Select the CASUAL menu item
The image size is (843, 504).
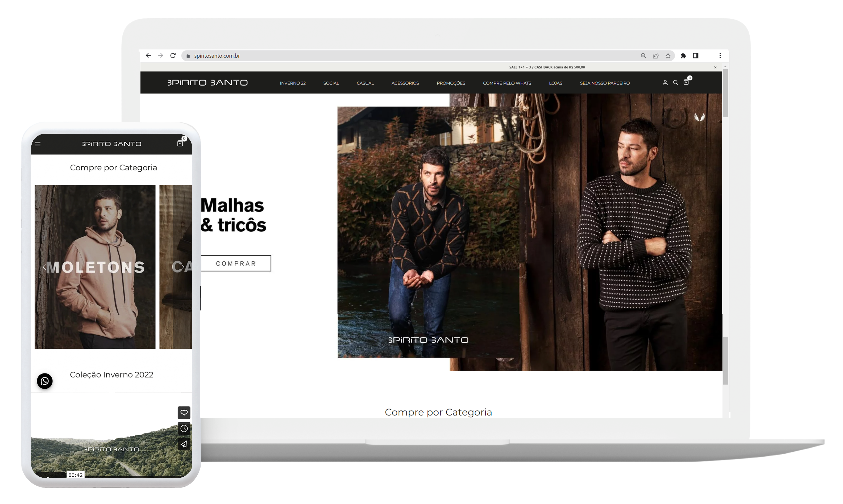(364, 83)
